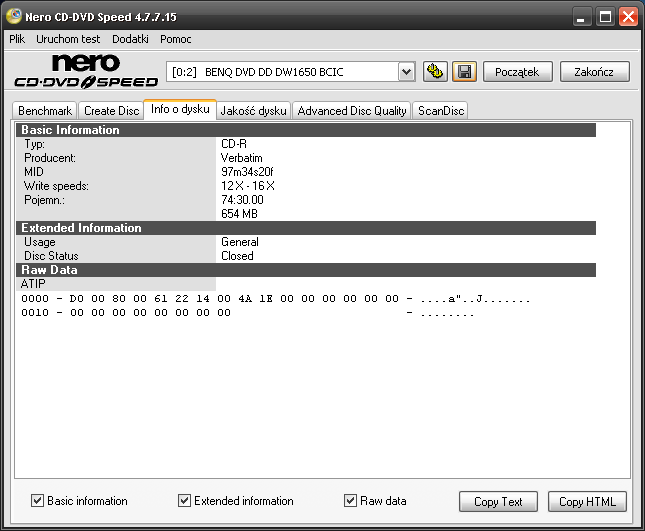Switch to the Benchmark tab
The width and height of the screenshot is (645, 531).
pos(45,111)
